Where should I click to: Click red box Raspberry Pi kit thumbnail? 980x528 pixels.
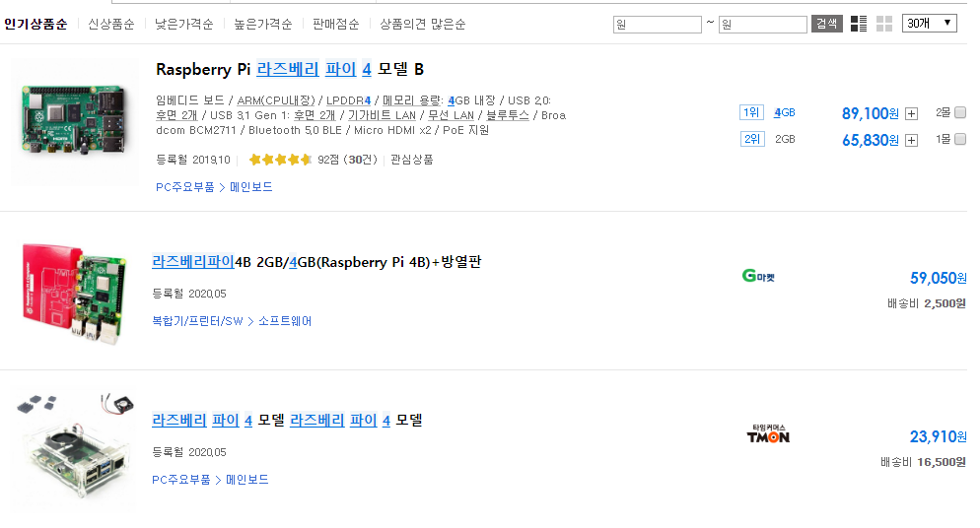(x=75, y=294)
